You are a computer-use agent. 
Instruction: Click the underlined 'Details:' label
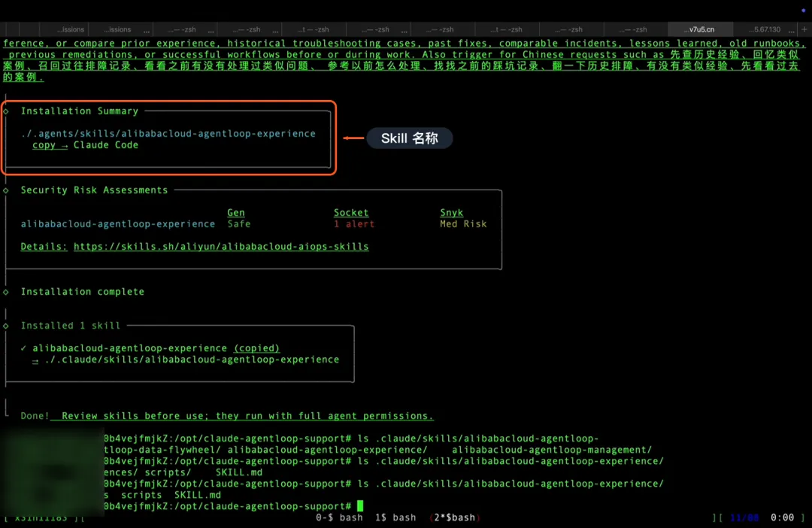[44, 247]
